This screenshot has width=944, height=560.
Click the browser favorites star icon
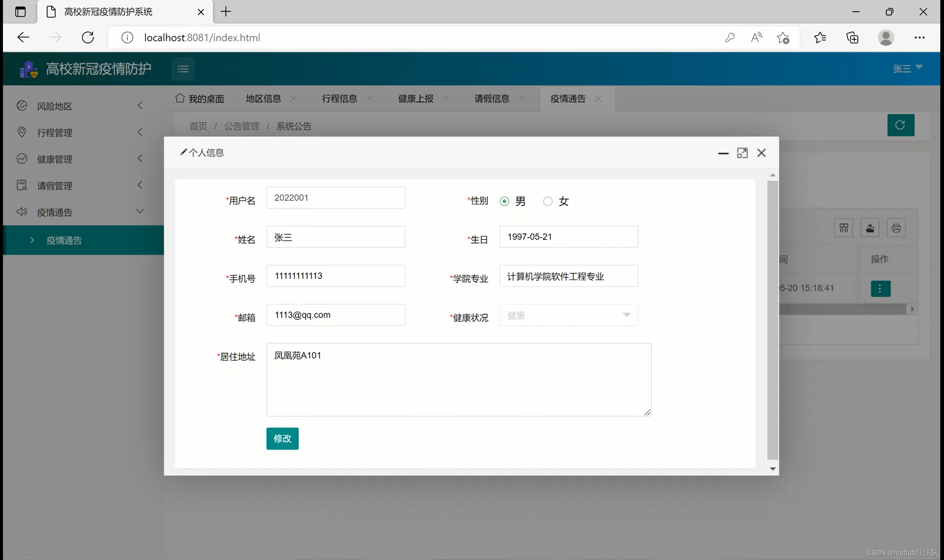click(820, 37)
